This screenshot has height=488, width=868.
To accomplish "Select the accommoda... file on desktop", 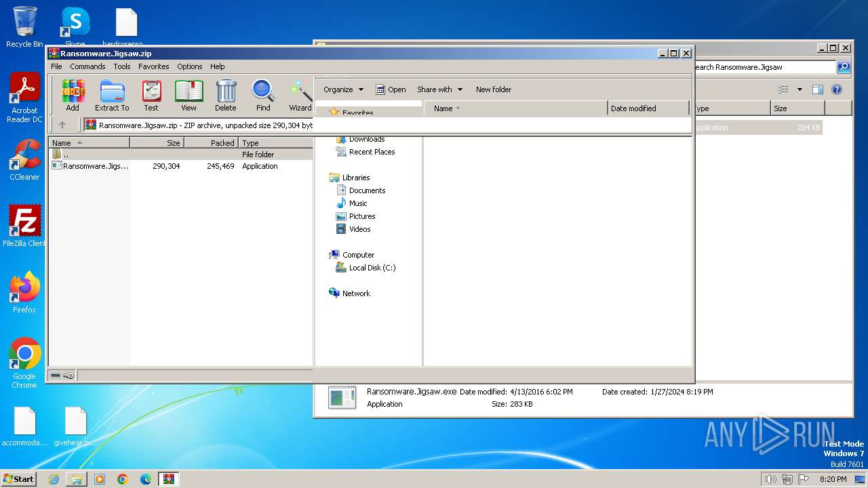I will (24, 426).
